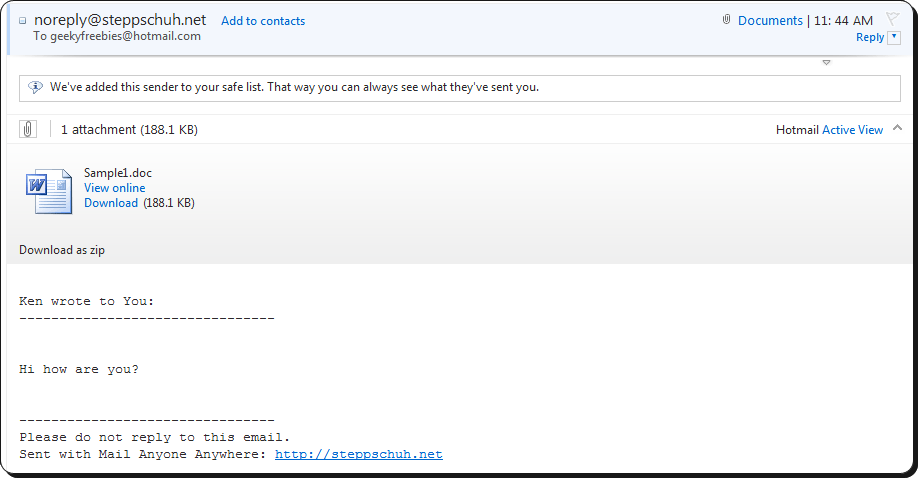Click the info icon in the safe list notice
This screenshot has width=918, height=478.
click(35, 87)
